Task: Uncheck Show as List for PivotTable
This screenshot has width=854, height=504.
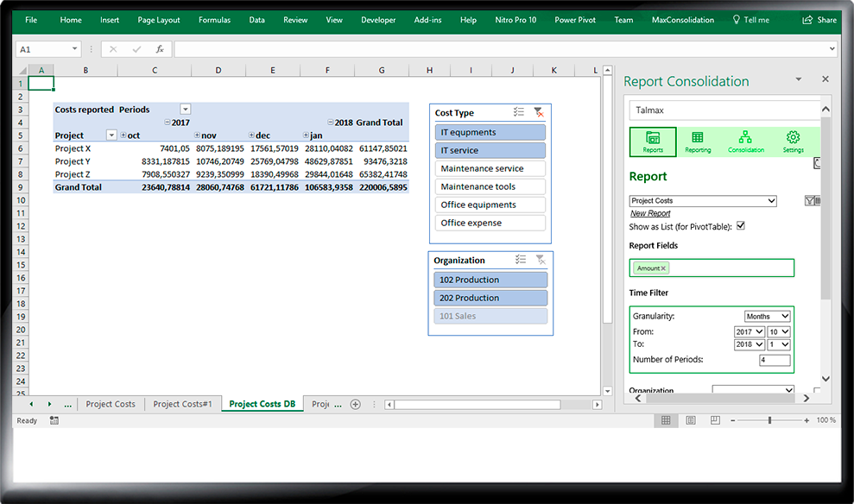Action: pos(740,226)
